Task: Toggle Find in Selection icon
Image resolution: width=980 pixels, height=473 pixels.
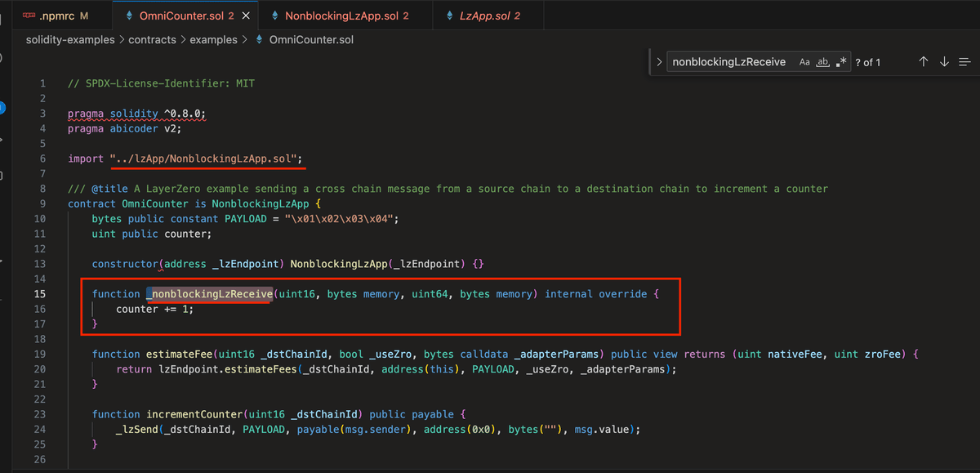Action: (x=964, y=62)
